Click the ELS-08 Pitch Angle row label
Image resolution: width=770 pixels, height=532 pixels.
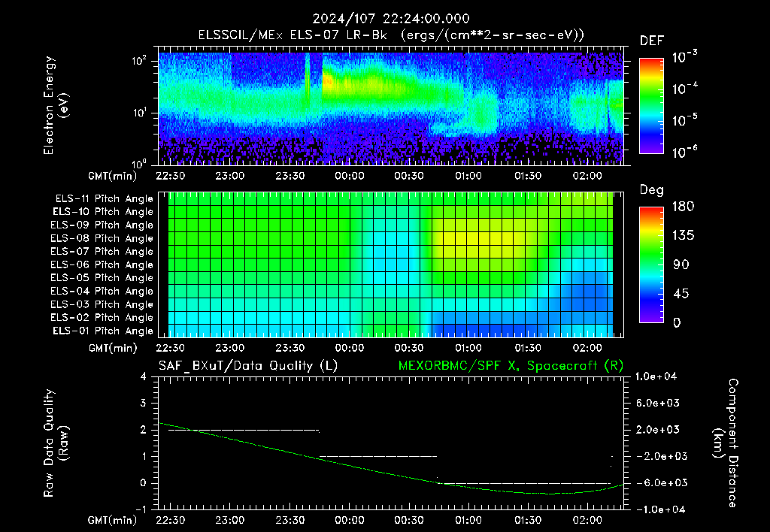click(102, 238)
